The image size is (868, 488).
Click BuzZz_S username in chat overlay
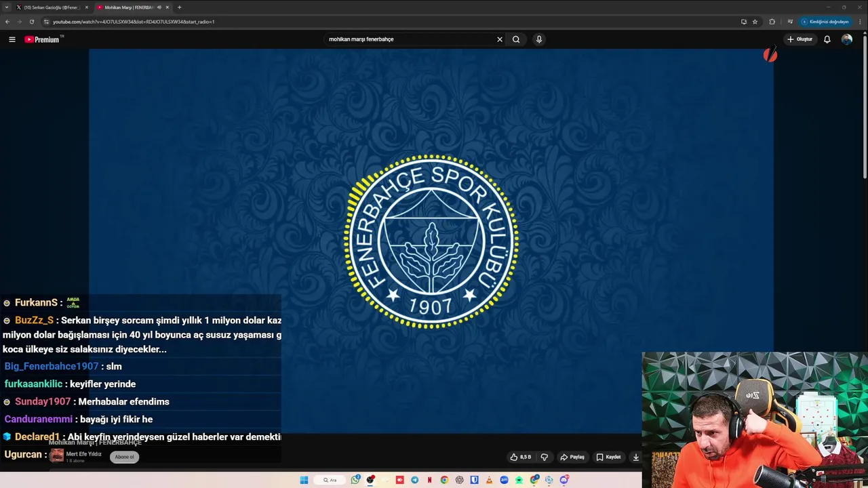[34, 320]
